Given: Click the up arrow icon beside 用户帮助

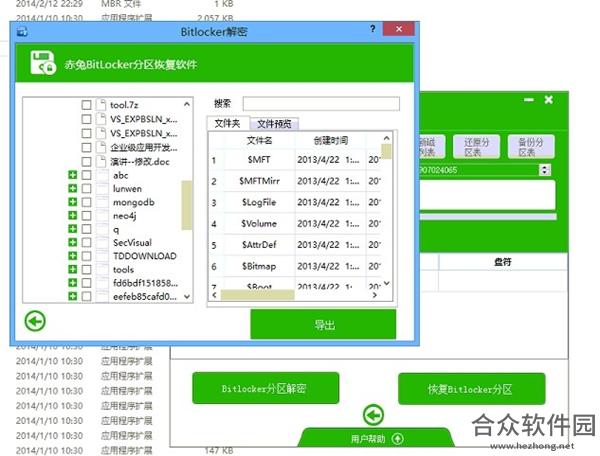Looking at the screenshot, I should pyautogui.click(x=398, y=438).
